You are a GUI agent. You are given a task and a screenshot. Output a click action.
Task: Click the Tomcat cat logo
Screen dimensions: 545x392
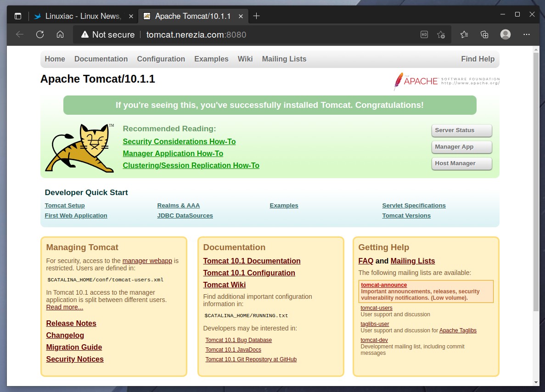(80, 148)
